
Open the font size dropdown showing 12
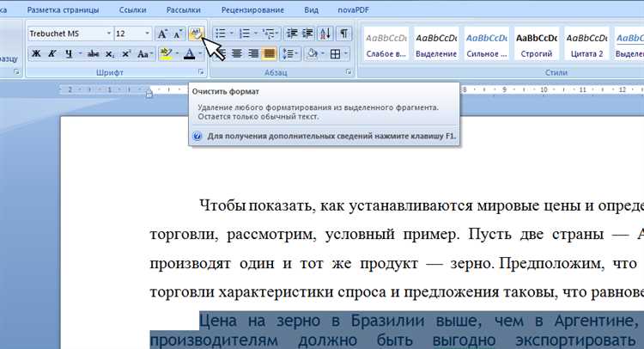[x=146, y=34]
